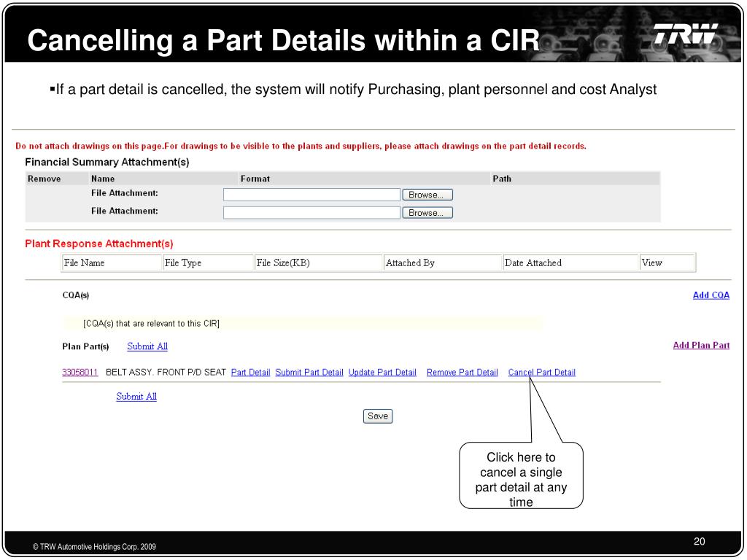The width and height of the screenshot is (747, 560).
Task: Click the page number 20
Action: 700,542
